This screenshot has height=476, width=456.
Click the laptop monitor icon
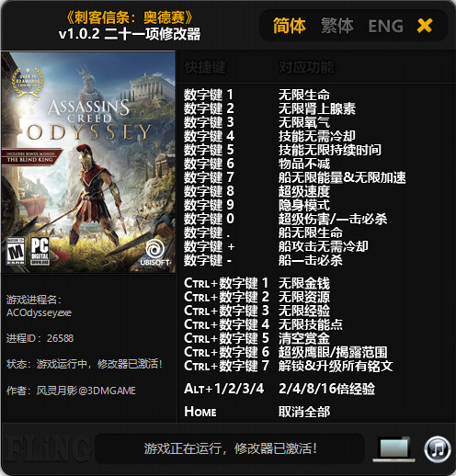click(395, 449)
